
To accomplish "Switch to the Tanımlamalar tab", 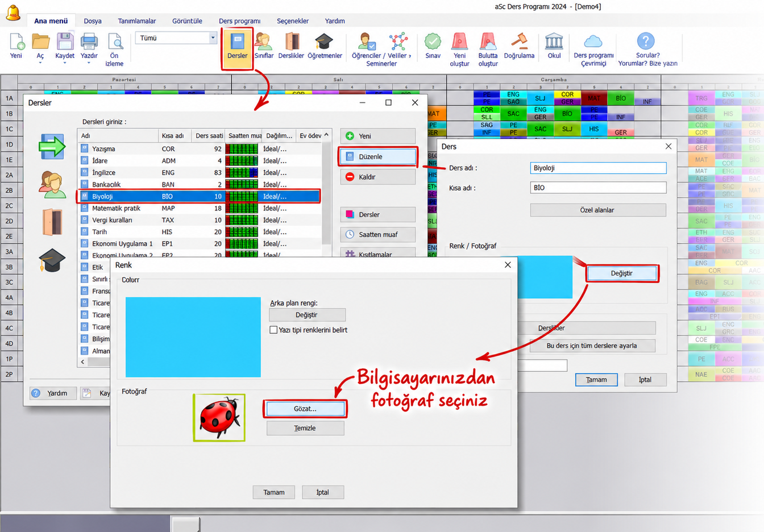I will [136, 21].
